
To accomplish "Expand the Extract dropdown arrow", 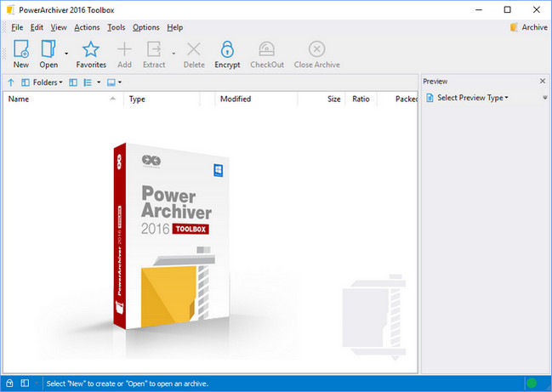I will coord(174,54).
